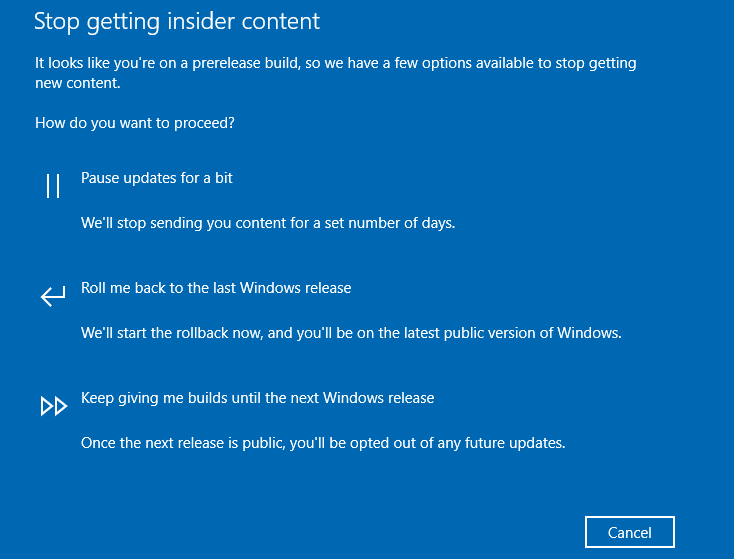Click "Once the next release is public" description
734x559 pixels.
pos(323,443)
